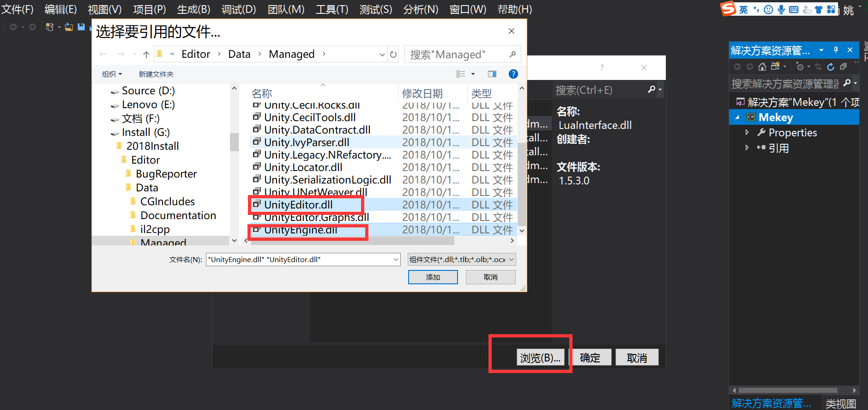
Task: Pin the Solution Explorer panel
Action: (836, 50)
